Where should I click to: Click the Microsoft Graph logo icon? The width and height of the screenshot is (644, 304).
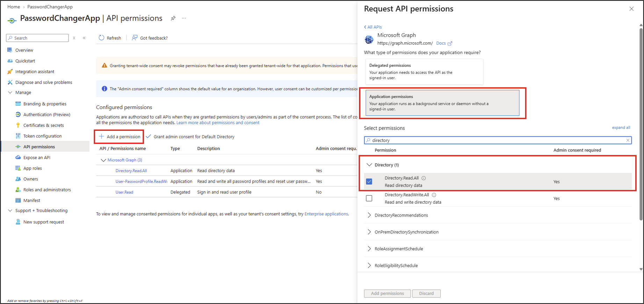(369, 39)
